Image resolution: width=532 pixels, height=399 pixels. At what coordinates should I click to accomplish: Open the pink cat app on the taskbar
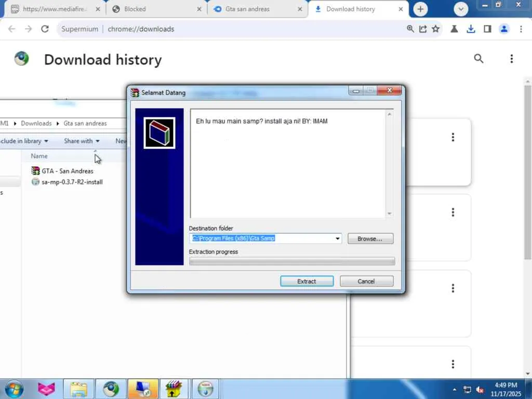pos(46,389)
